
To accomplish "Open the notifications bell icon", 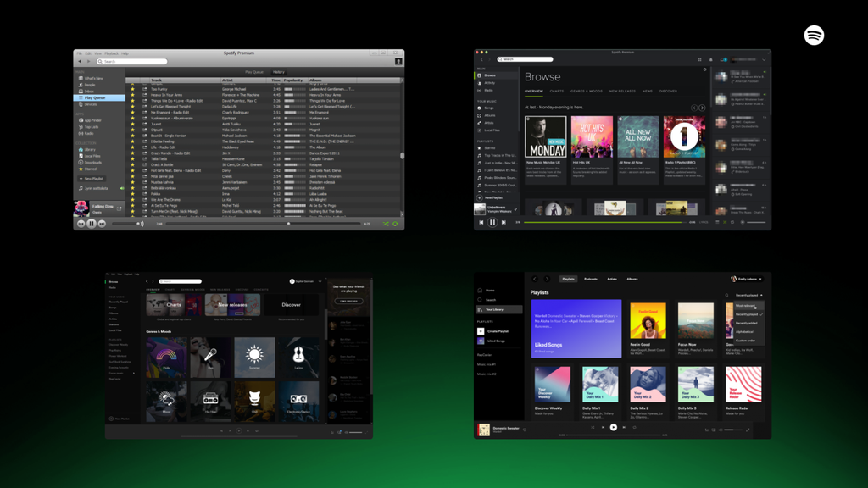I will (710, 59).
